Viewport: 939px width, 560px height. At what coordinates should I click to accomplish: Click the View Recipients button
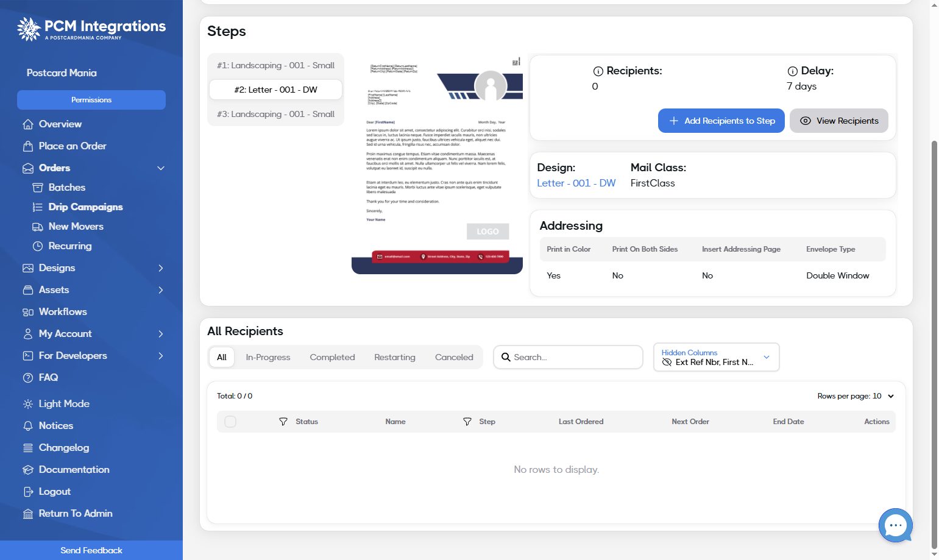click(x=839, y=121)
